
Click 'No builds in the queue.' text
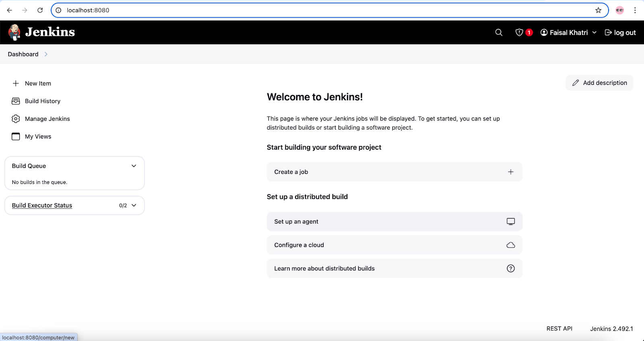(x=39, y=182)
